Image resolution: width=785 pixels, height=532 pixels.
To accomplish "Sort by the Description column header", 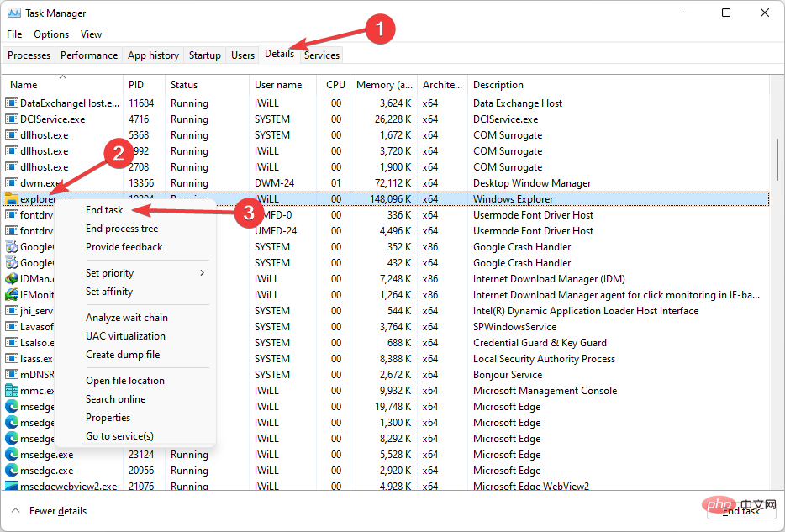I will 619,85.
